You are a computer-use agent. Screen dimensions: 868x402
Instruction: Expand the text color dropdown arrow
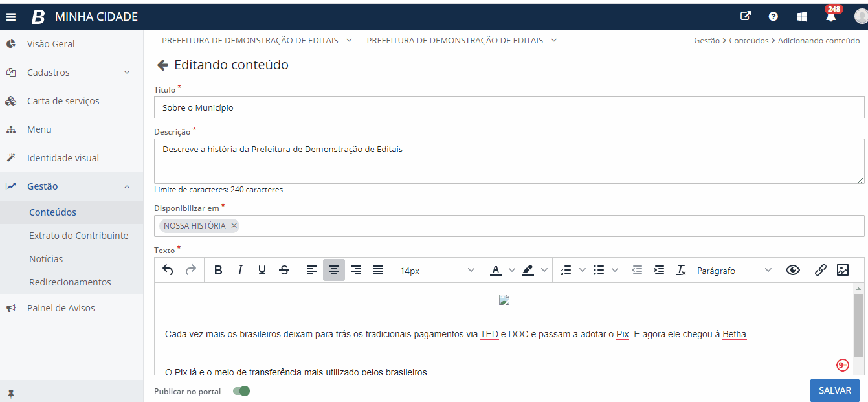pos(511,270)
